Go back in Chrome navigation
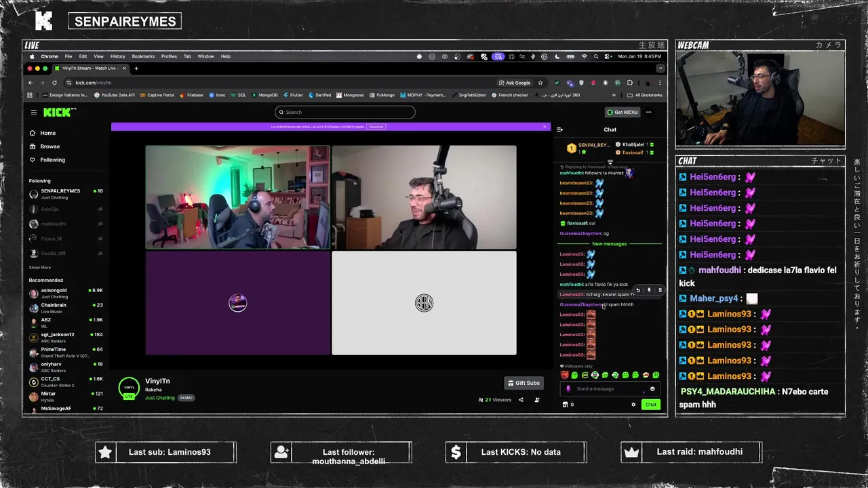The width and height of the screenshot is (868, 488). [x=30, y=83]
